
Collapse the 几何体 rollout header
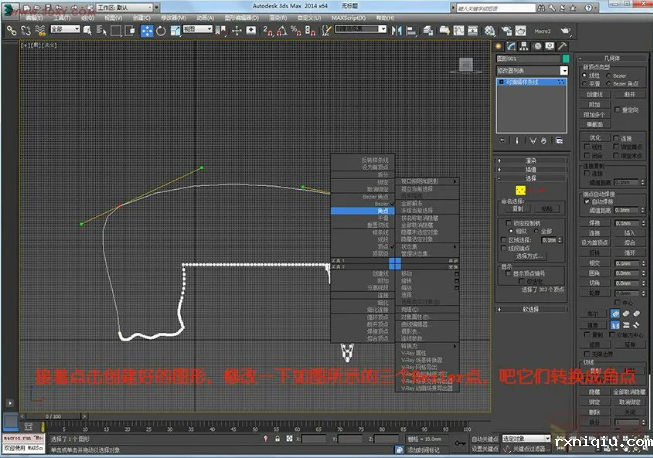(611, 58)
